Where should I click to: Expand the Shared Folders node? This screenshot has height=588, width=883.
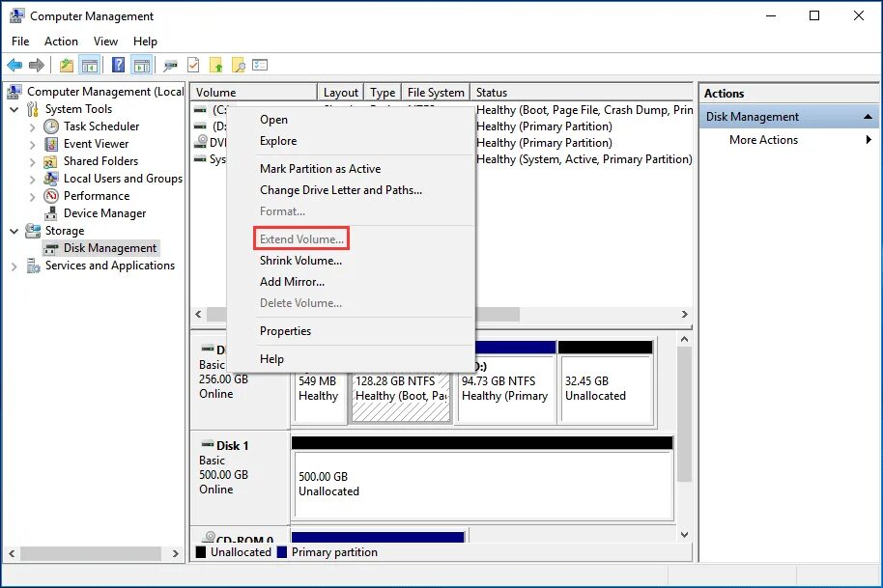32,162
